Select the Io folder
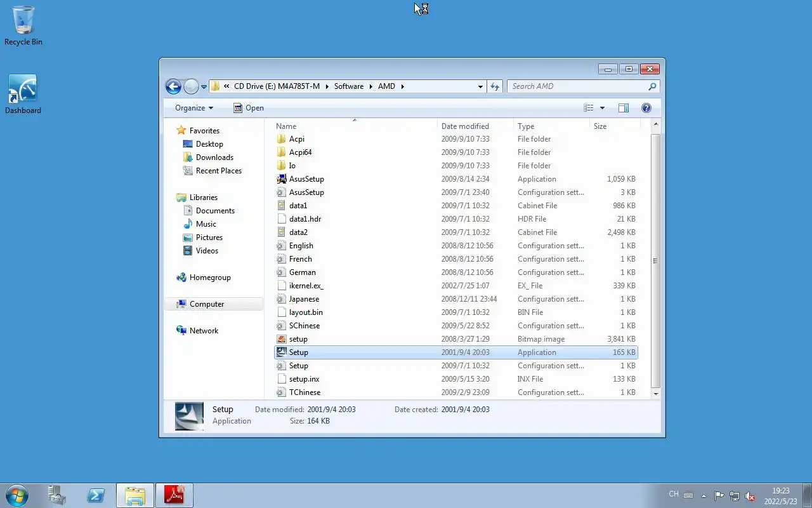This screenshot has height=508, width=812. pos(456,166)
